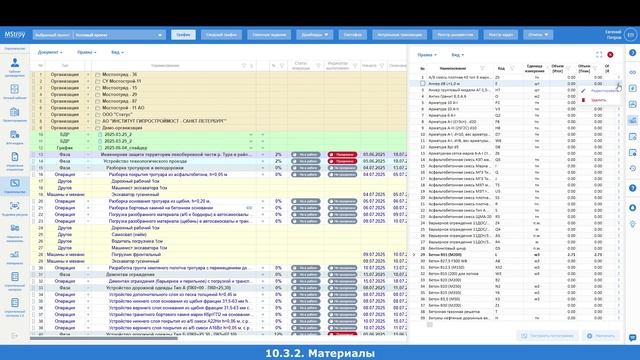The width and height of the screenshot is (640, 360).
Task: Collapse the Демо-организация row
Action: 88,128
